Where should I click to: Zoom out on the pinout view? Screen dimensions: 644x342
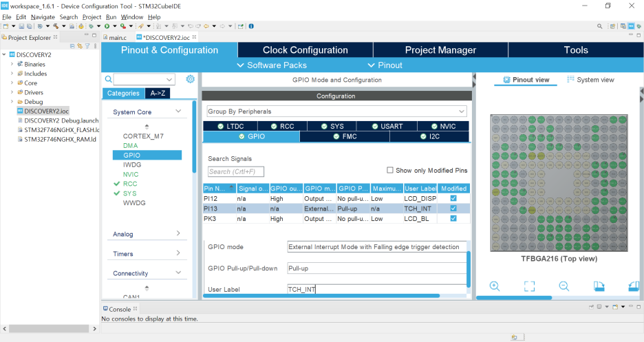pos(564,286)
